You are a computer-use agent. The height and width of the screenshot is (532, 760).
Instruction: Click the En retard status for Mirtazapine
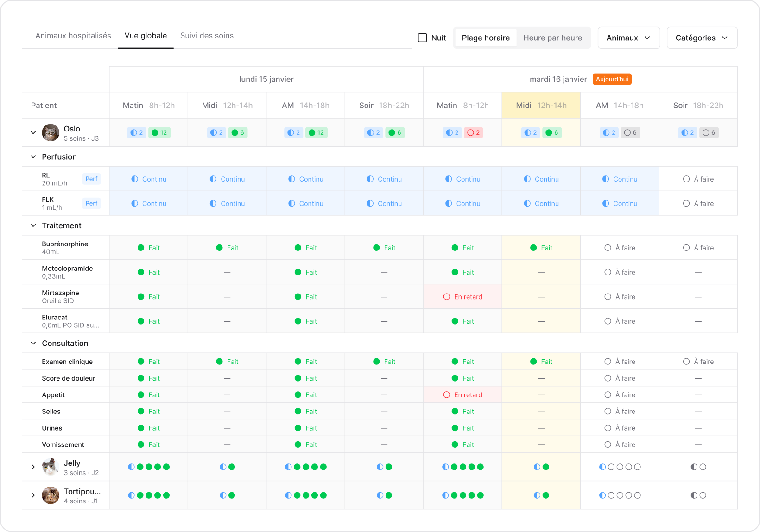(462, 297)
